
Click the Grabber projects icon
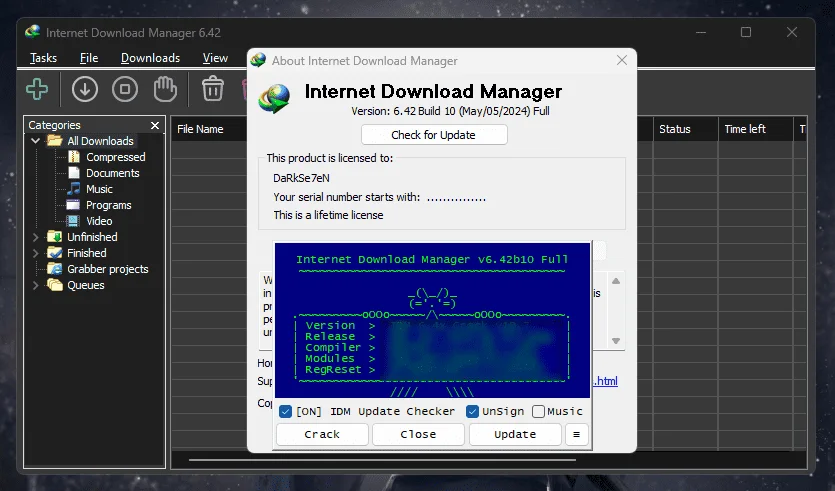tap(54, 269)
